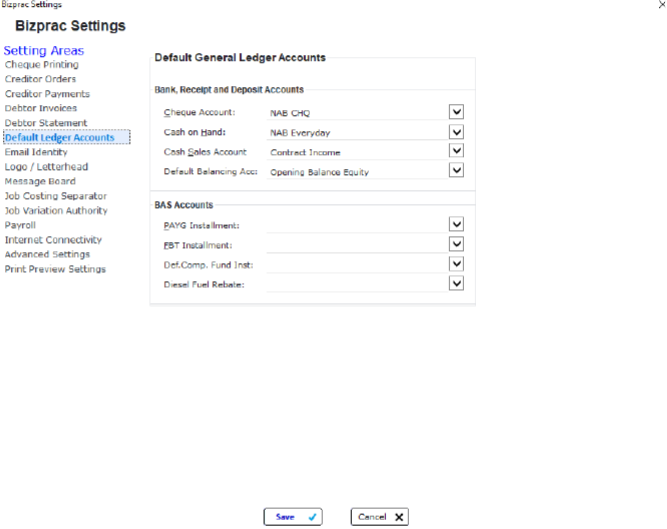The width and height of the screenshot is (667, 529).
Task: Close the Bizprac Settings window
Action: point(661,5)
